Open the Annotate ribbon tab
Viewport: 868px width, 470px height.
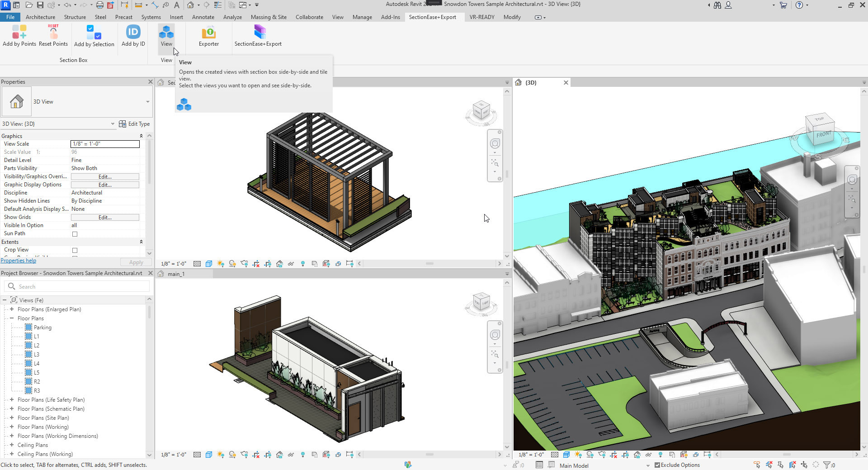pos(203,17)
